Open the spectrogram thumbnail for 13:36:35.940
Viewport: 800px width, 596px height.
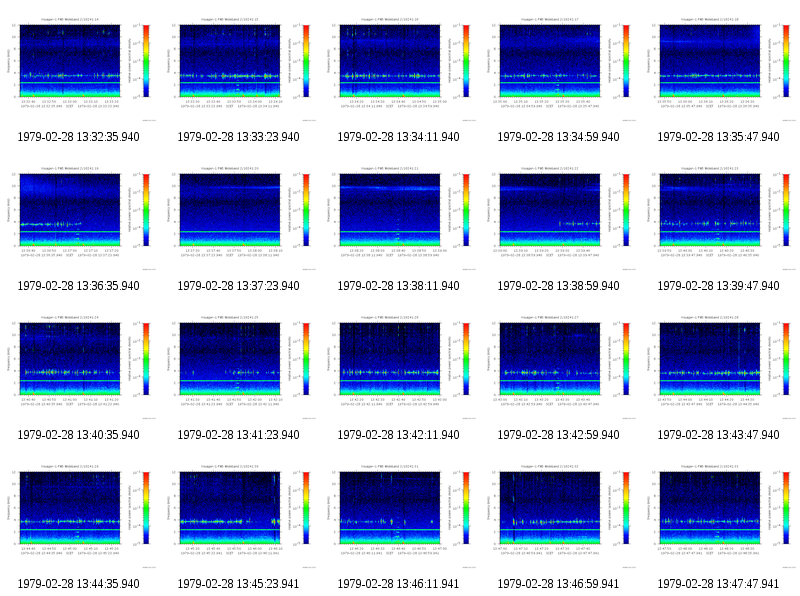click(79, 218)
